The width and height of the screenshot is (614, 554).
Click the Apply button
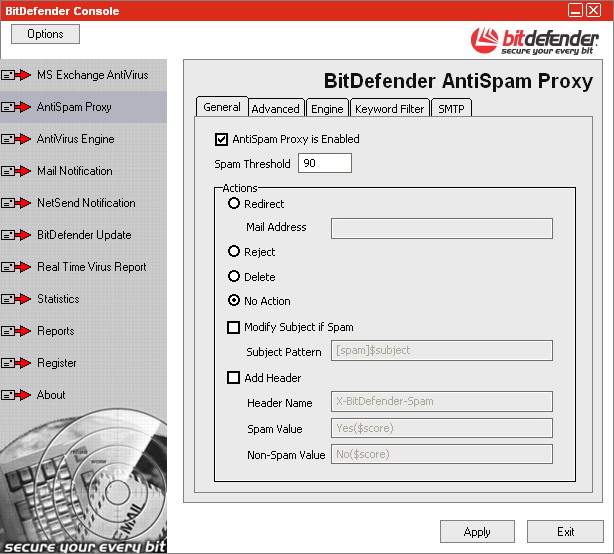(477, 532)
